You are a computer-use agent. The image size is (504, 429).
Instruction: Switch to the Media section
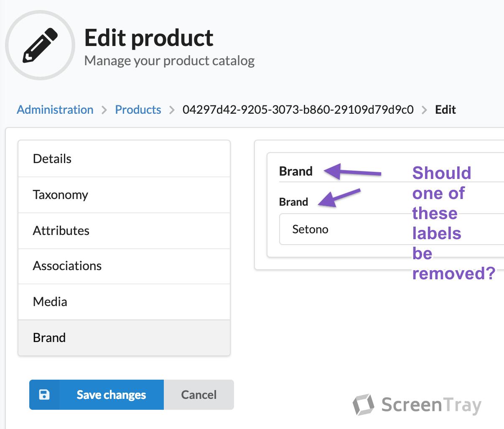tap(124, 302)
